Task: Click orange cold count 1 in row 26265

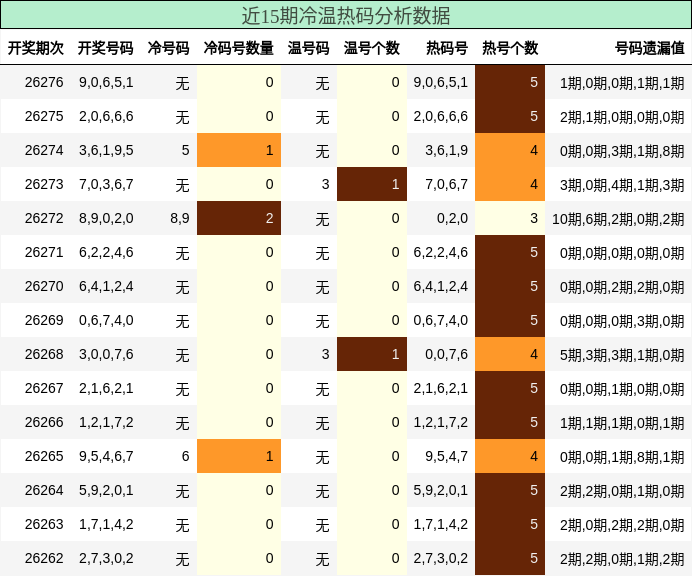Action: click(239, 456)
